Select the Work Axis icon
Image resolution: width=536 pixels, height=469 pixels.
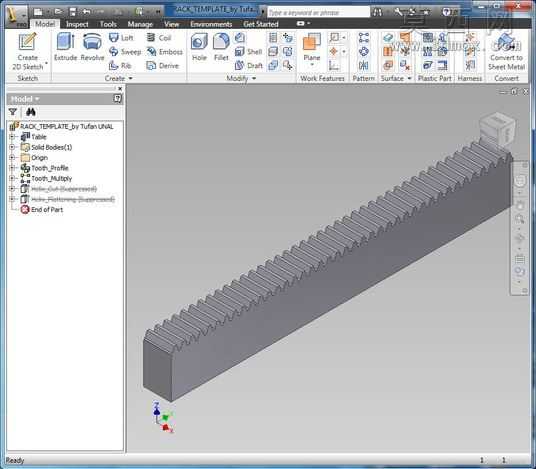334,37
